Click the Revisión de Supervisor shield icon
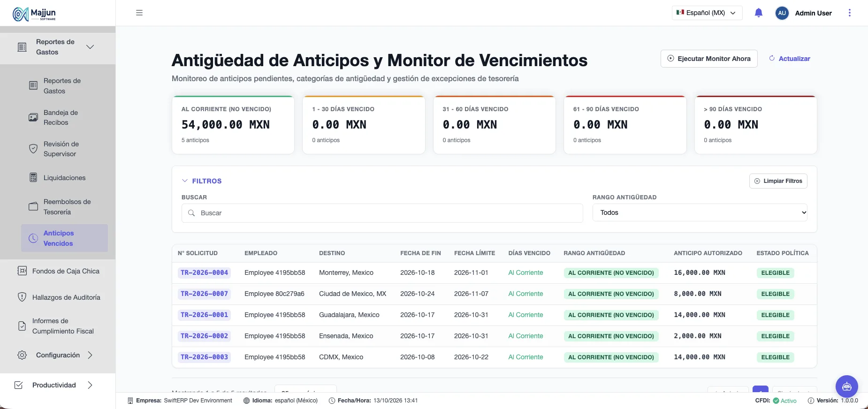The height and width of the screenshot is (409, 868). [33, 149]
